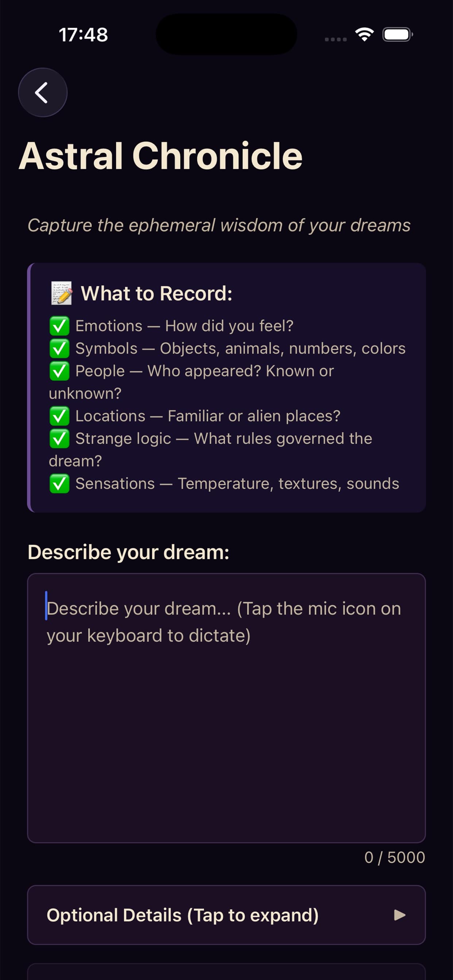Tap the green check beside People
Image resolution: width=453 pixels, height=980 pixels.
(x=59, y=370)
